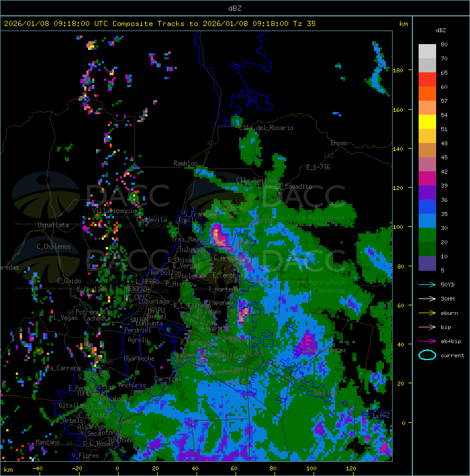
Task: Click the 'E_1-736' map label
Action: tap(318, 167)
